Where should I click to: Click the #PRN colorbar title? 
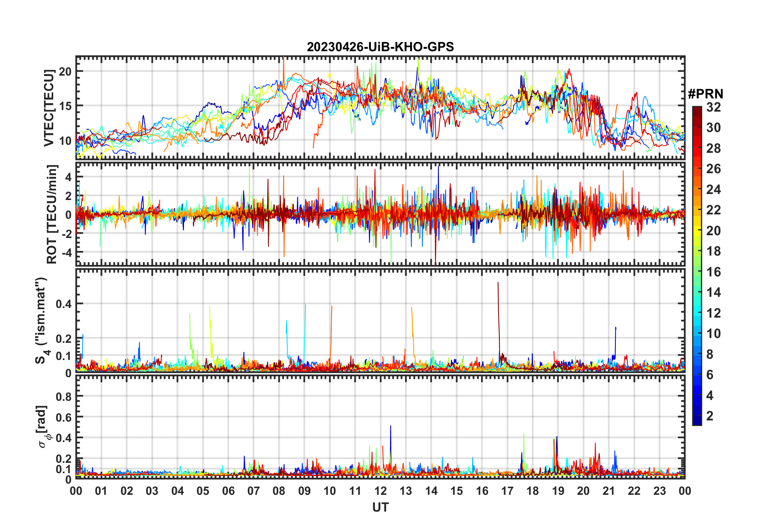705,94
